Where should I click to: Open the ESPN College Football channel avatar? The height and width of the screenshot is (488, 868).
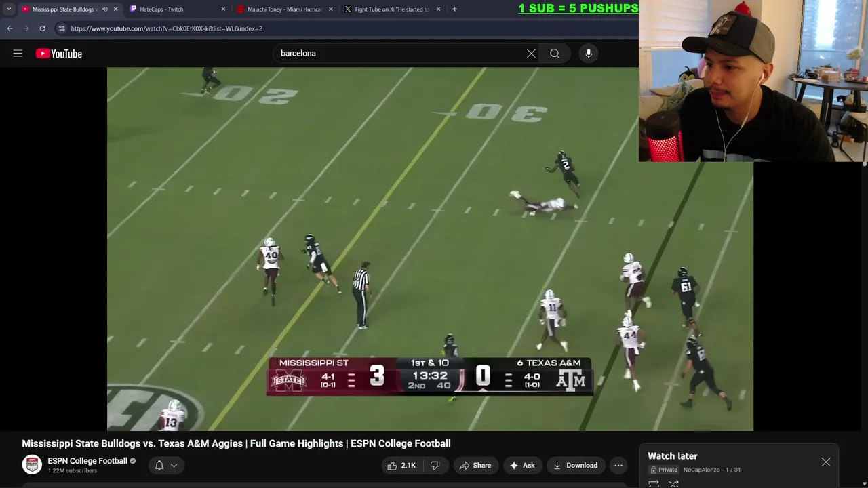tap(32, 464)
